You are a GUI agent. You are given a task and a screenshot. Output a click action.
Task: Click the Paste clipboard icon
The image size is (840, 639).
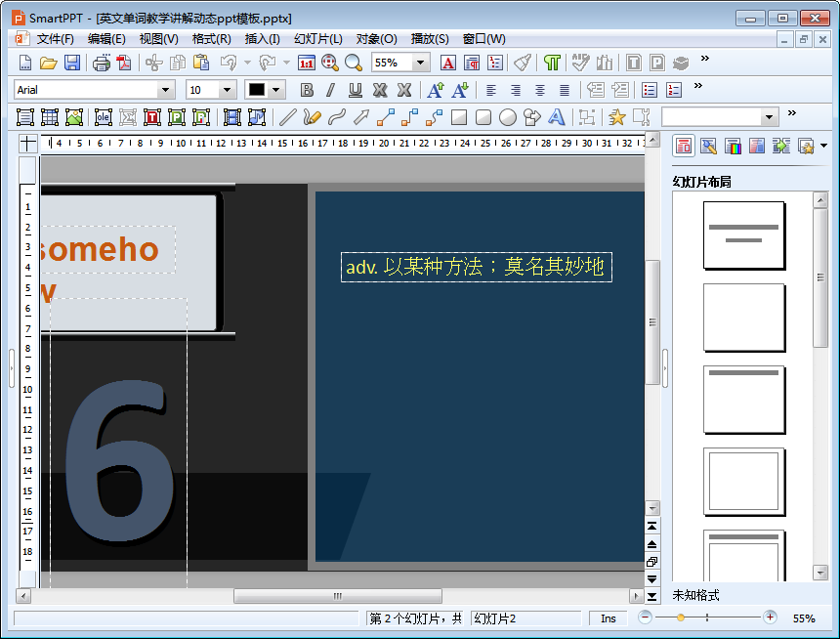coord(201,63)
